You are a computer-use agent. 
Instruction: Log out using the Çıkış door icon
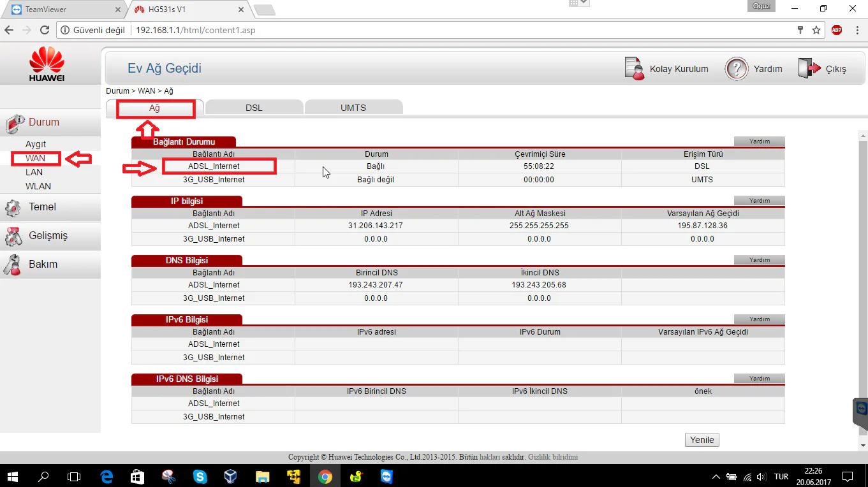[809, 69]
